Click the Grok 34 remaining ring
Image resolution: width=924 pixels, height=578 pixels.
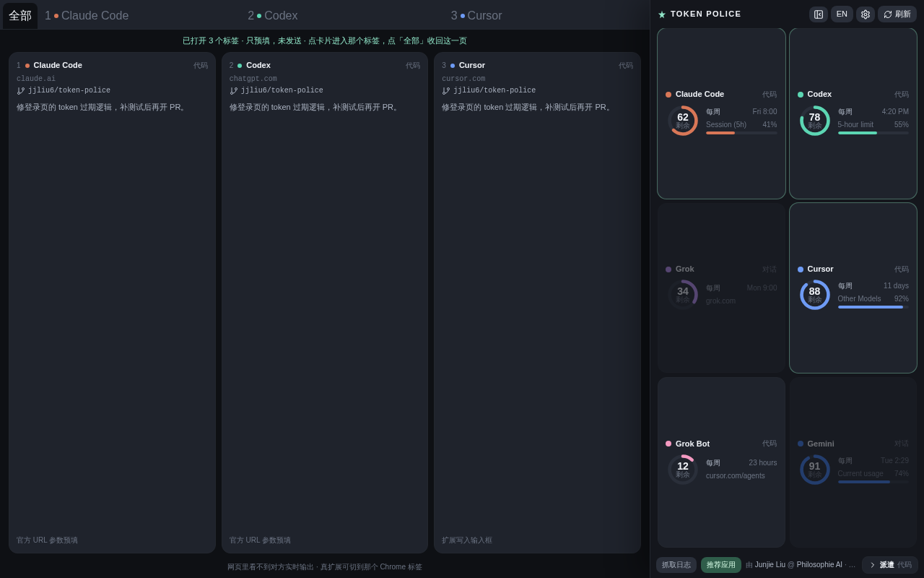[x=683, y=295]
